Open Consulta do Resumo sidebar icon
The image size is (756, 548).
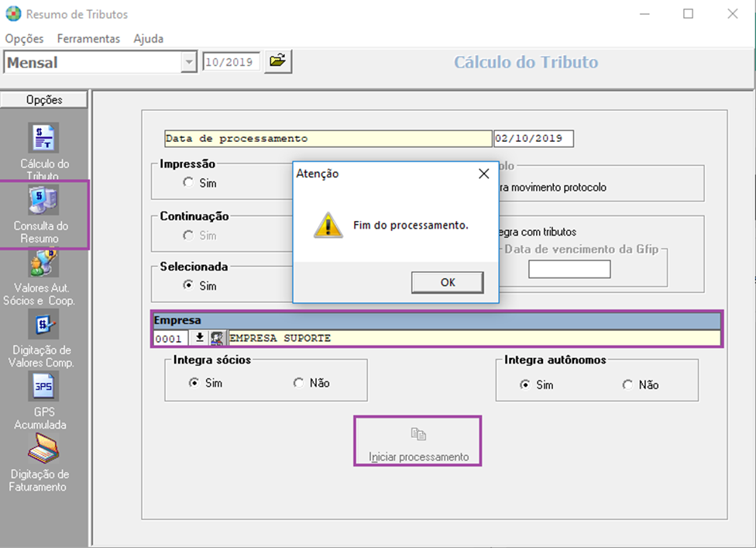coord(43,199)
